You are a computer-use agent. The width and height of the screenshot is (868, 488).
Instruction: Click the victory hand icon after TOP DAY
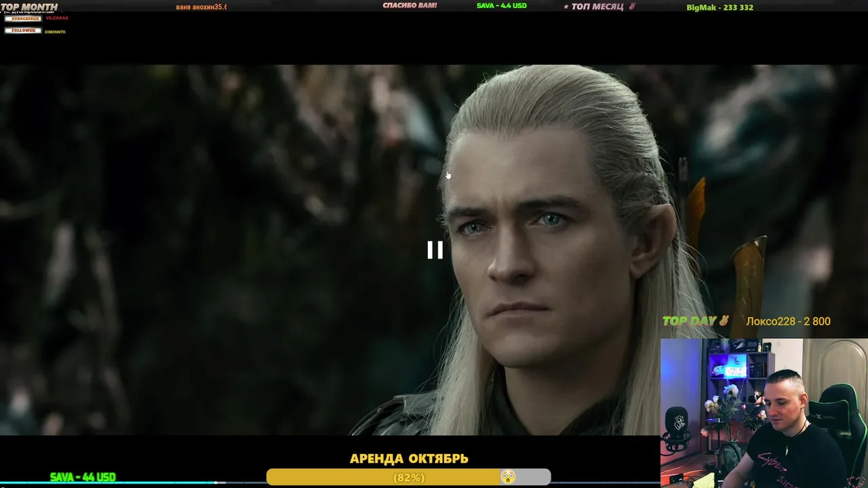[724, 321]
